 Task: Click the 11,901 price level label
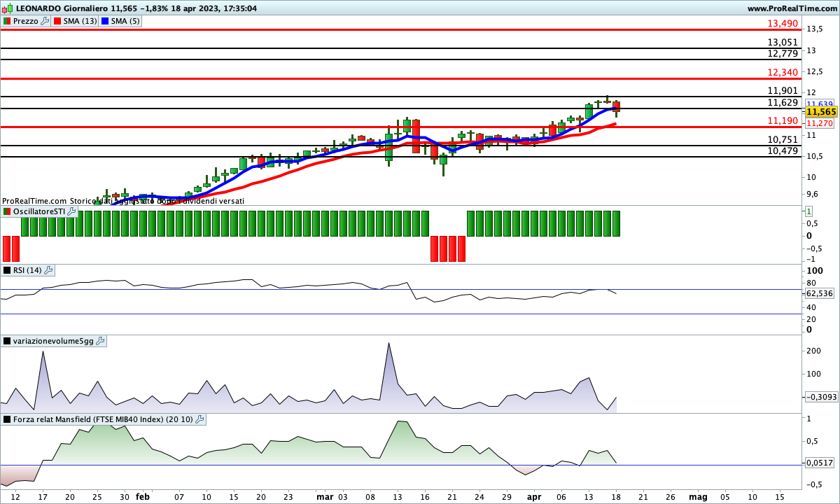pyautogui.click(x=783, y=90)
